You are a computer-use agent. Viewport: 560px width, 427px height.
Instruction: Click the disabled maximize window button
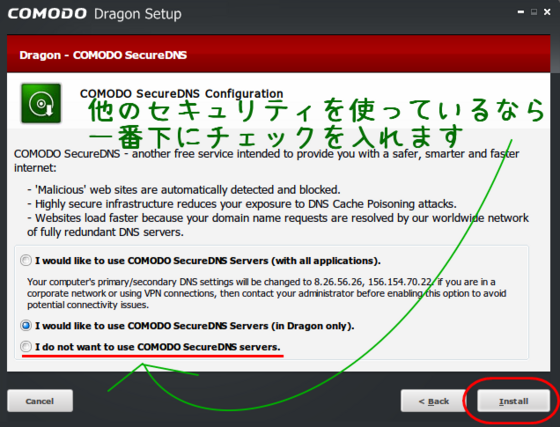click(x=534, y=12)
